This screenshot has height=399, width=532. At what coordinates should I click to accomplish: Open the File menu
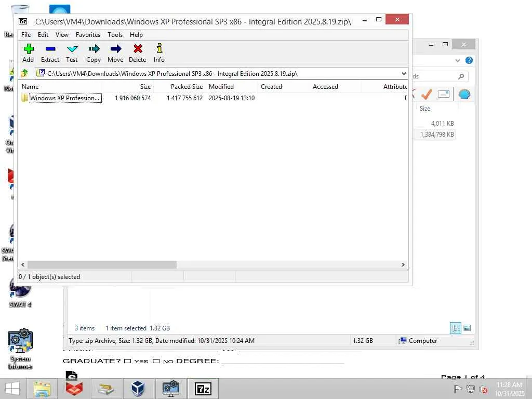click(x=26, y=35)
